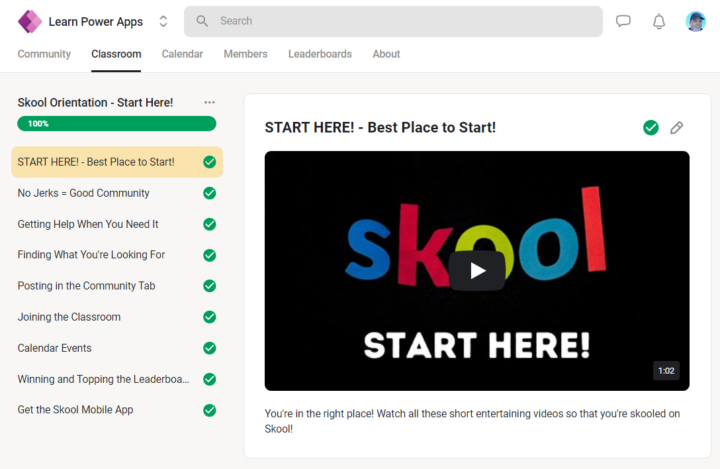720x469 pixels.
Task: Select the Classroom tab
Action: coord(116,54)
